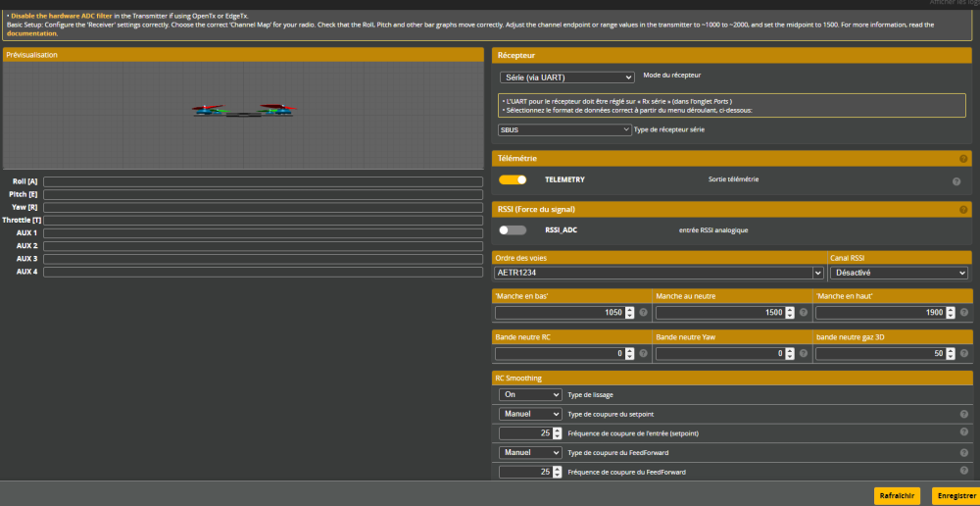Expand the SBUS serial receiver type dropdown
Image resolution: width=980 pixels, height=506 pixels.
point(564,129)
